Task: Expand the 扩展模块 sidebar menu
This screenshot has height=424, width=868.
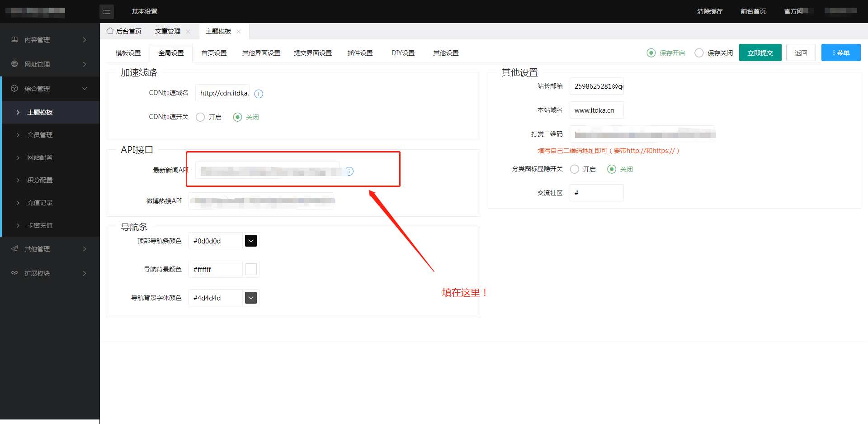Action: [x=50, y=273]
